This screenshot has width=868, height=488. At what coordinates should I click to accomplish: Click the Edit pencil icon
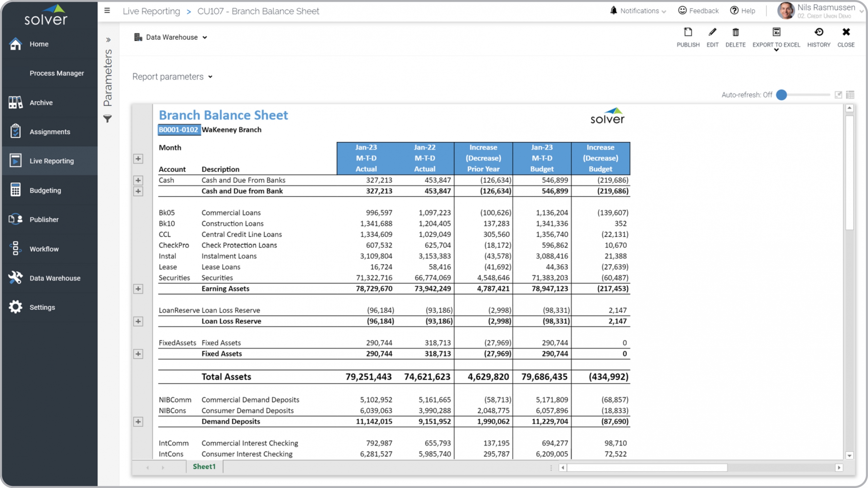pos(712,32)
